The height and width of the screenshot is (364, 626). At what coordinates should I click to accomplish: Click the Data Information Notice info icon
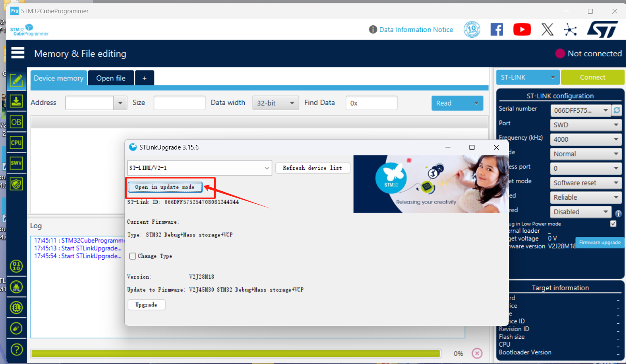(373, 29)
